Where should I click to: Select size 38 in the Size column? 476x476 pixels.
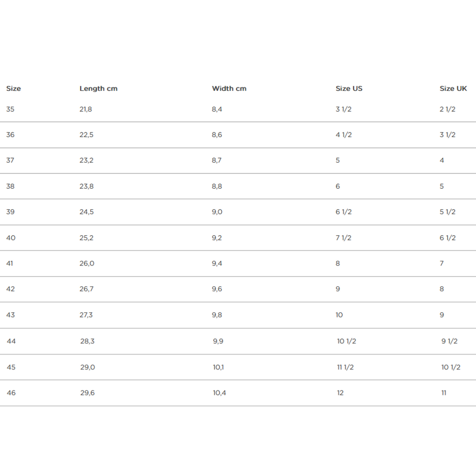[x=10, y=186]
